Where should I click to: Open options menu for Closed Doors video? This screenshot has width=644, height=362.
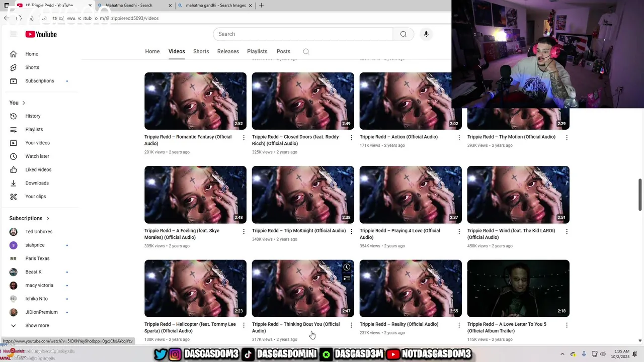pos(352,138)
